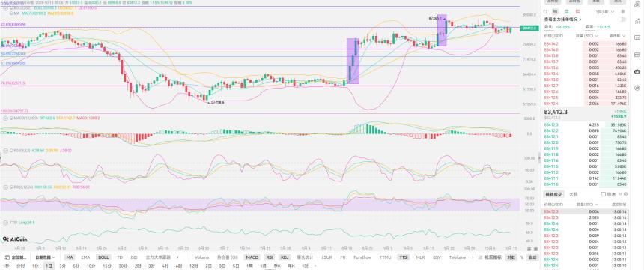Toggle the main force order switch
Viewport: 644px width, 270px height.
pyautogui.click(x=622, y=19)
